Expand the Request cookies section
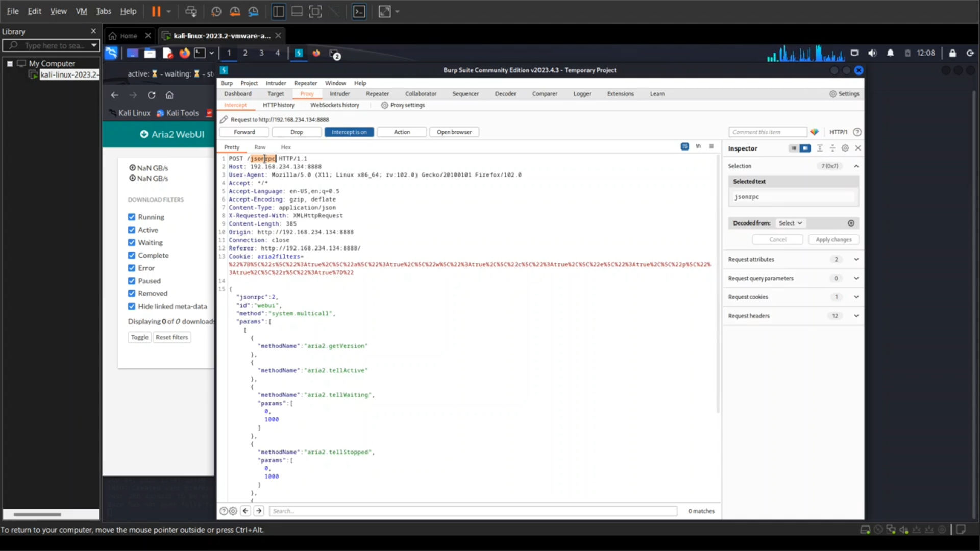 tap(856, 297)
